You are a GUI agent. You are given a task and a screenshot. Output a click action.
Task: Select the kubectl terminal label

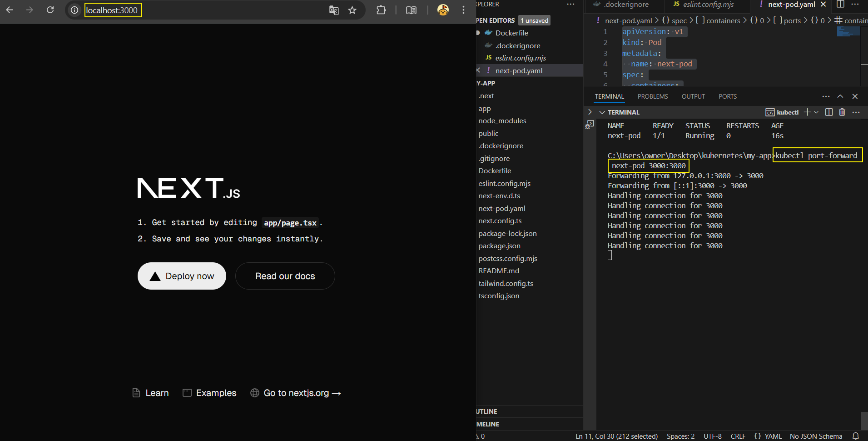click(782, 112)
